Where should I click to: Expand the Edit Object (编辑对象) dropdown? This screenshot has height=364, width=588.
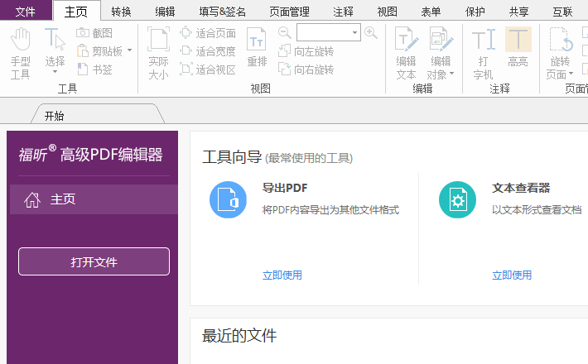coord(451,74)
